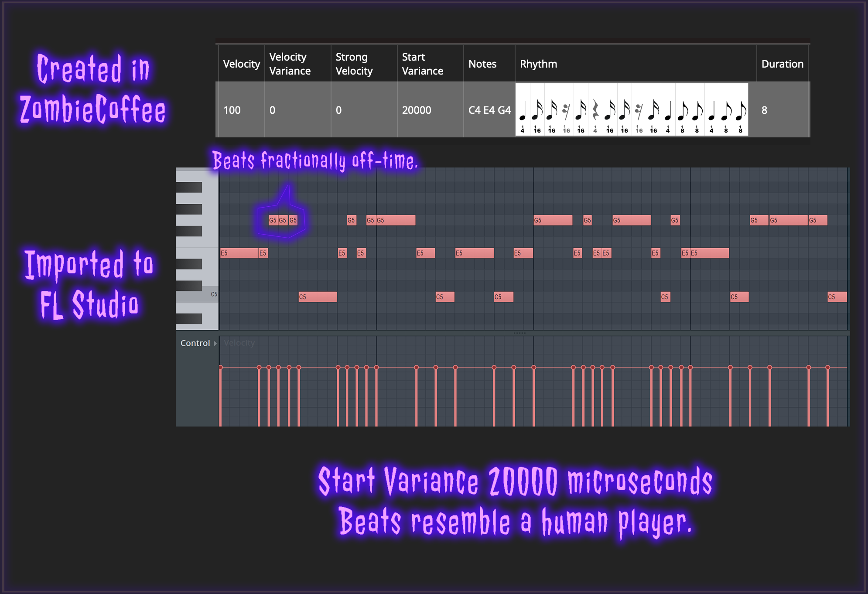Select the first G5 note in highlighted group
The width and height of the screenshot is (868, 594).
tap(273, 220)
